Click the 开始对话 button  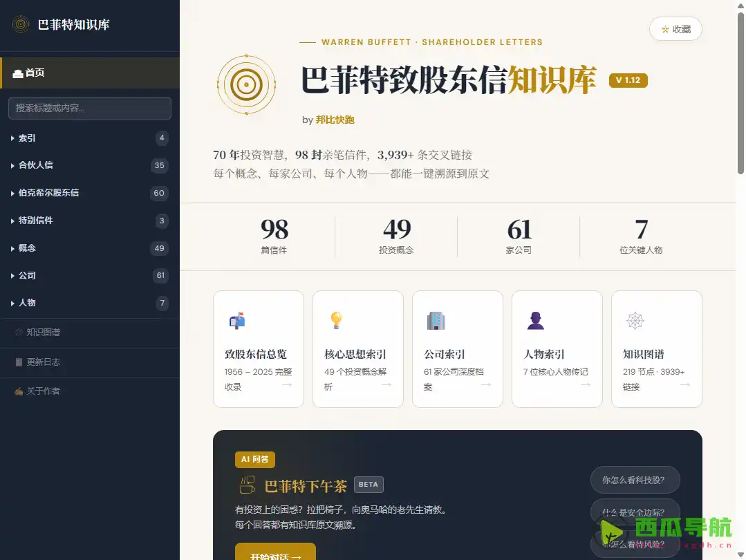coord(274,553)
